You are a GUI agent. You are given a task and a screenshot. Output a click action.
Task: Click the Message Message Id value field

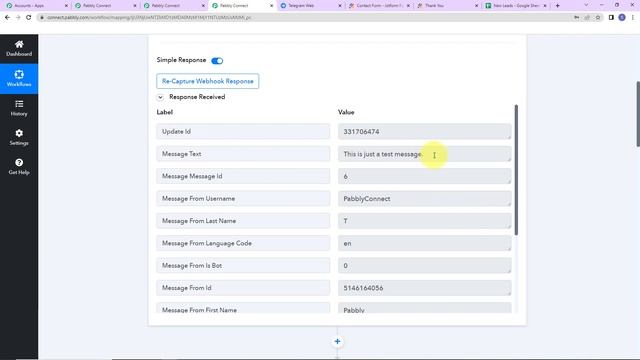(x=424, y=176)
